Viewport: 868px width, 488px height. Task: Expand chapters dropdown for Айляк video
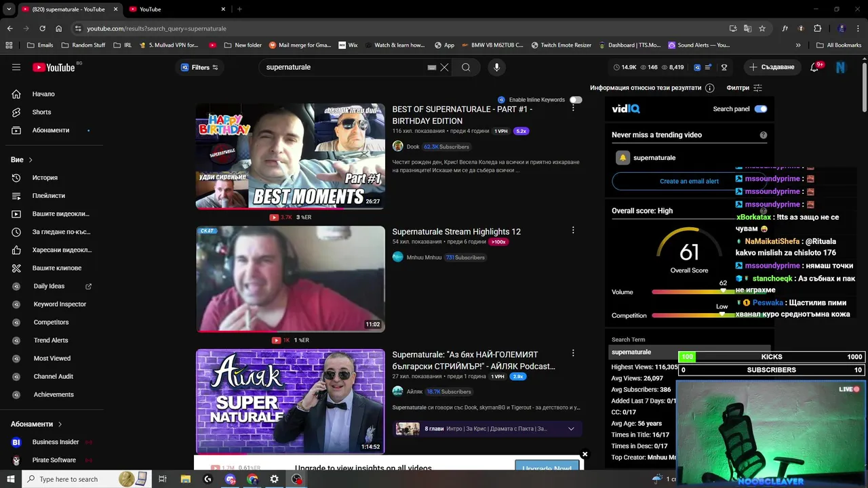point(571,428)
